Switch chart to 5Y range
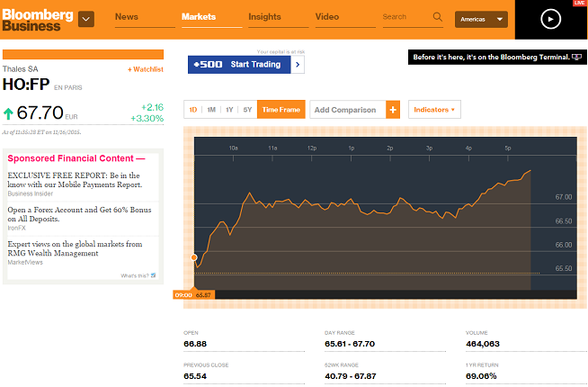This screenshot has height=387, width=588. [247, 110]
